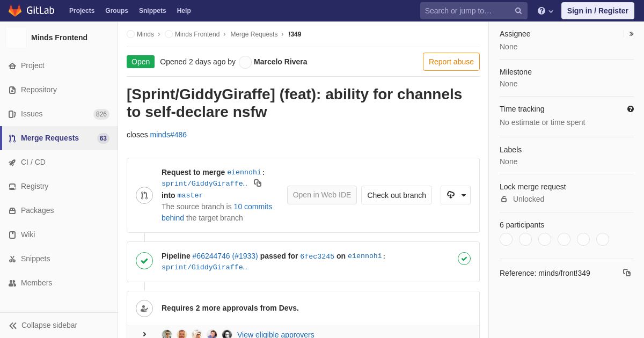Viewport: 644px width, 338px height.
Task: Open Time tracking help question icon
Action: point(631,109)
